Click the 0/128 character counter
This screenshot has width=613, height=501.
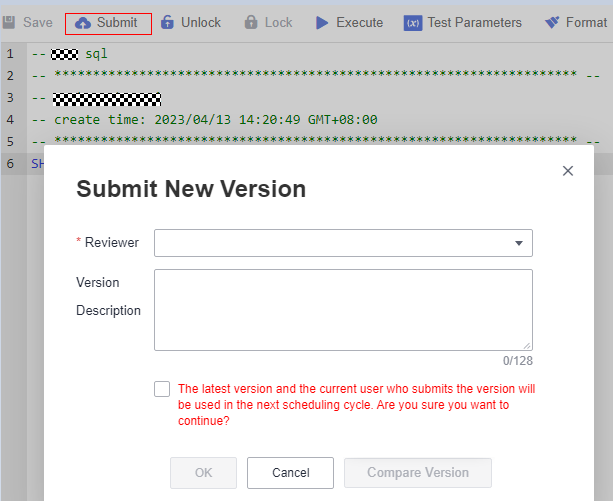(x=518, y=361)
